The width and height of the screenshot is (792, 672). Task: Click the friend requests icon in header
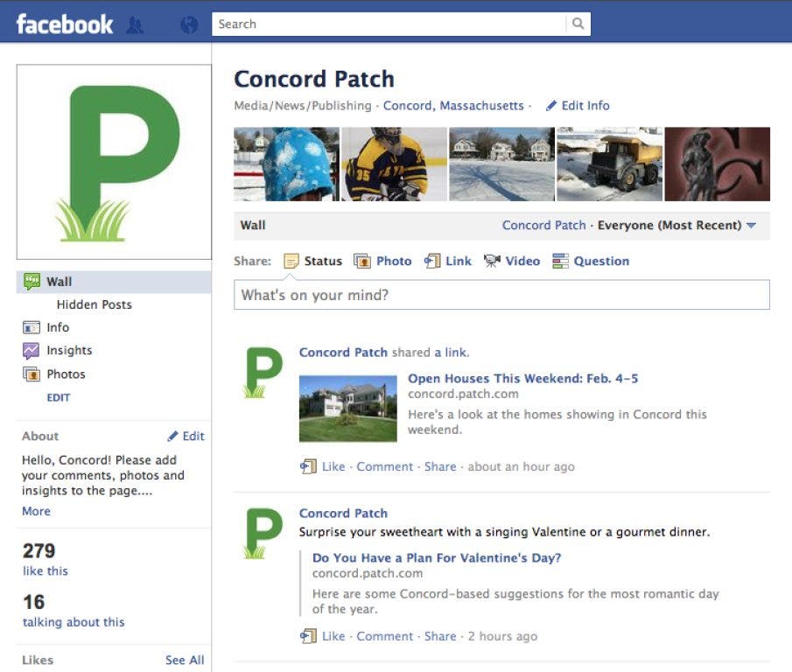click(x=134, y=24)
